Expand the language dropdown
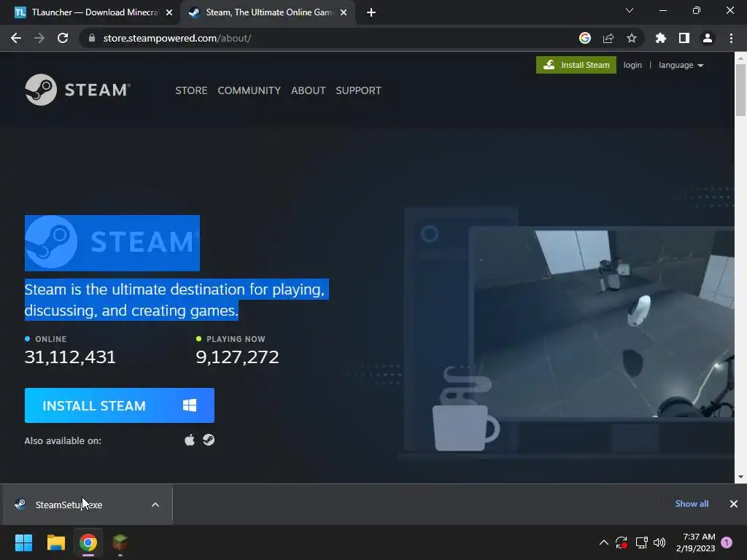Screen dimensions: 747x560 coord(681,65)
